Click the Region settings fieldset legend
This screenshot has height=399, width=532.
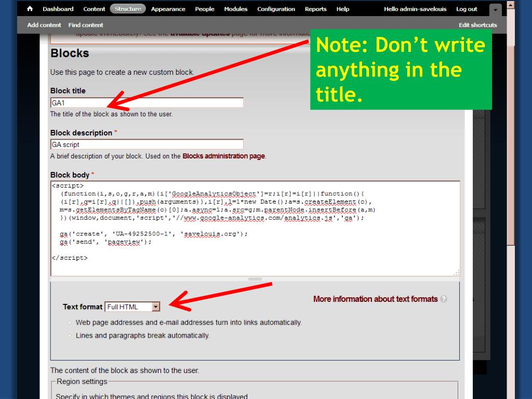[82, 382]
